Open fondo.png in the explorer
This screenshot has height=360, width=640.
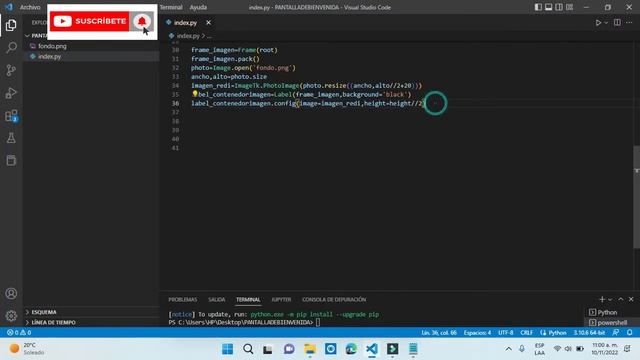52,46
